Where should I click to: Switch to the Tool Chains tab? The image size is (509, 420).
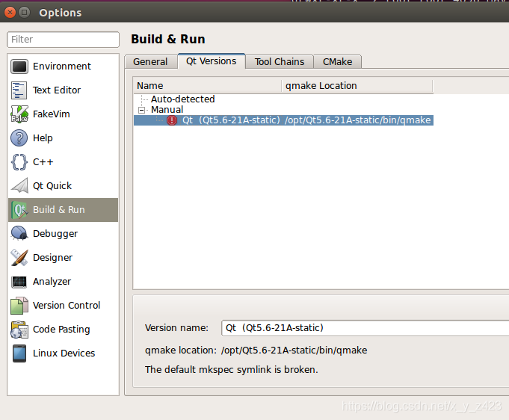click(280, 62)
